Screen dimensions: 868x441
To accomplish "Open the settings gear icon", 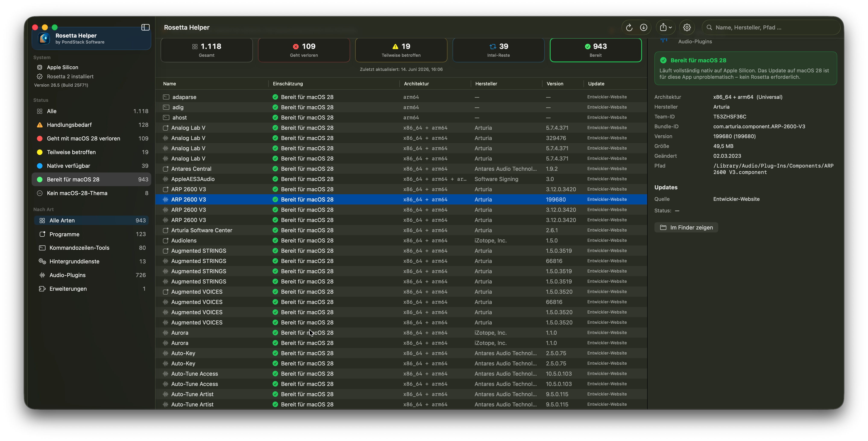I will tap(687, 28).
